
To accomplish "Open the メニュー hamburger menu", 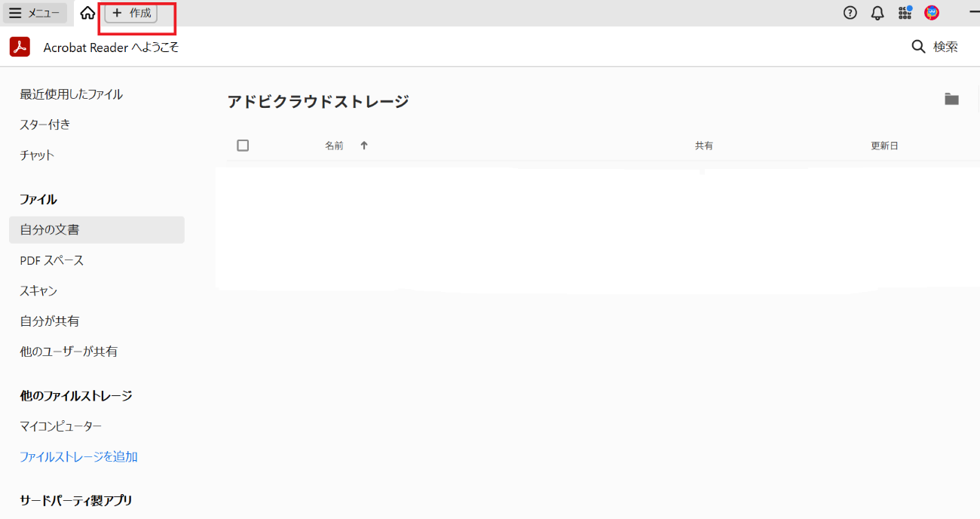I will [35, 13].
